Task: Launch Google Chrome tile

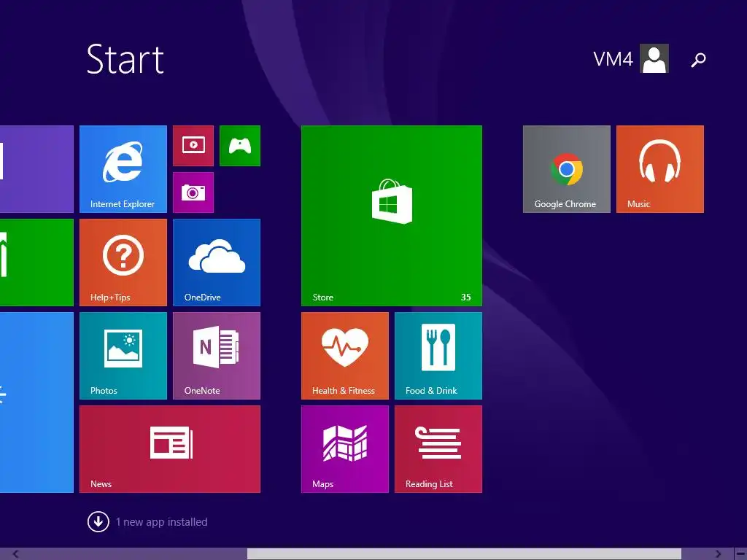Action: pos(566,169)
